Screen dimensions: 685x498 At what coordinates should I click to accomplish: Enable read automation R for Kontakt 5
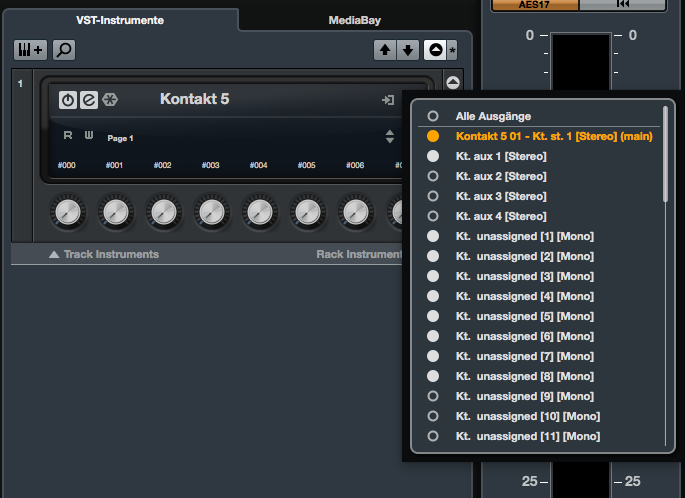tap(68, 135)
